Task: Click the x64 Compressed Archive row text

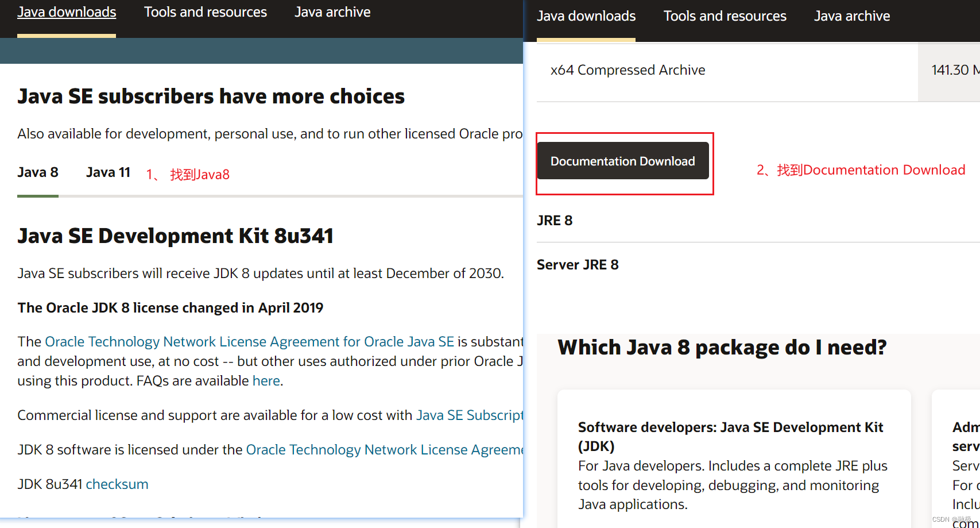Action: [x=627, y=70]
